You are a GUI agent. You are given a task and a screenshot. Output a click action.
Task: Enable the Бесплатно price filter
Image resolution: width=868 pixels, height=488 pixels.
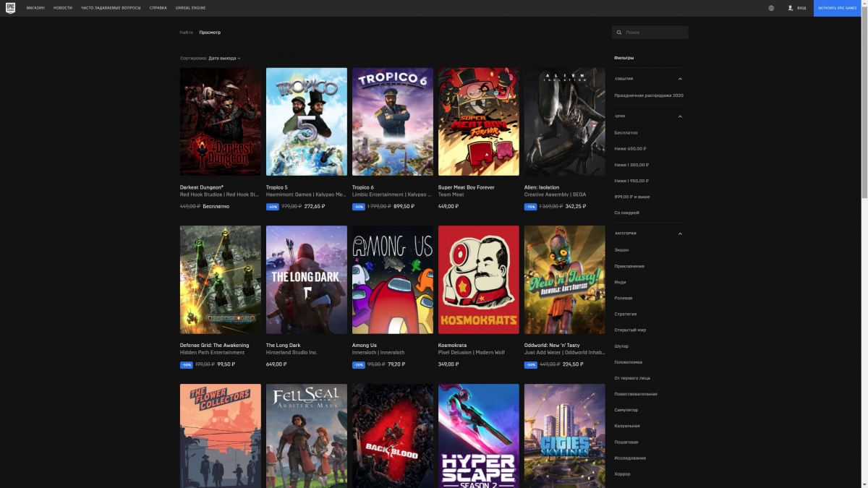pyautogui.click(x=628, y=132)
